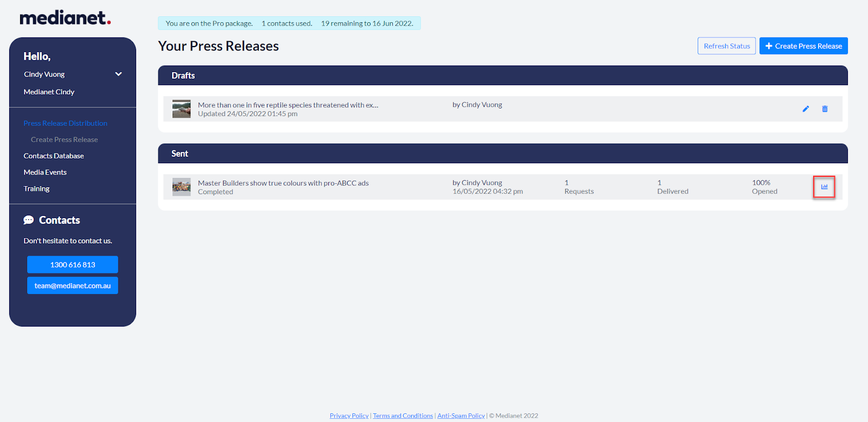Click '16/05/2022 04:32 pm' sent date

pos(488,191)
